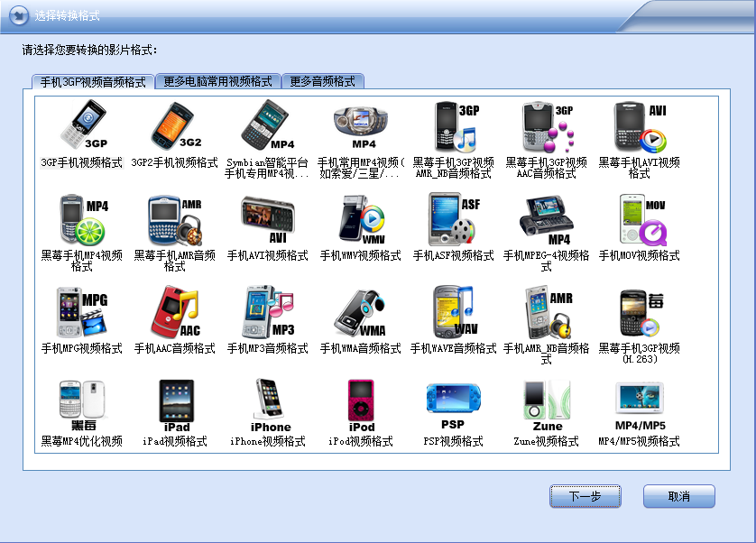Open the 更多电脑常用视频格式 tab
This screenshot has height=543, width=756.
click(x=218, y=81)
